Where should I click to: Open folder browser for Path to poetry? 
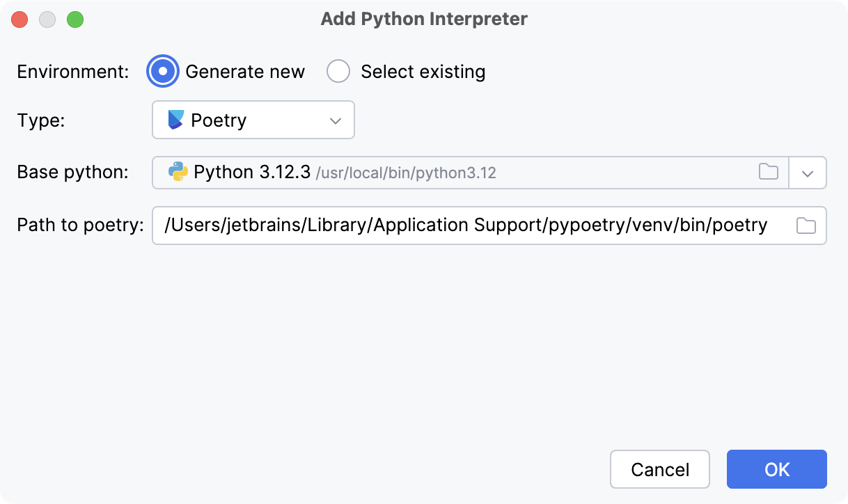click(x=806, y=226)
